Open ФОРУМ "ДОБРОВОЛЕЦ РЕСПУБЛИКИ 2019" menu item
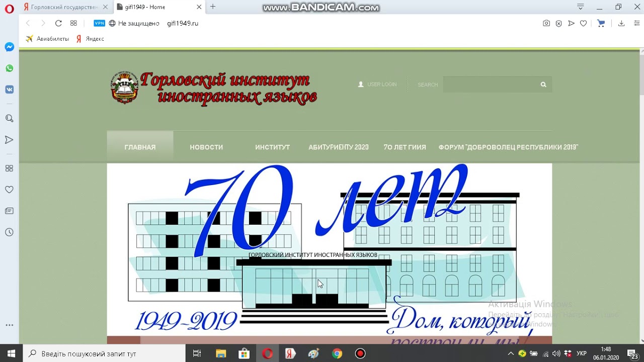Screen dimensions: 644x362 pyautogui.click(x=508, y=147)
